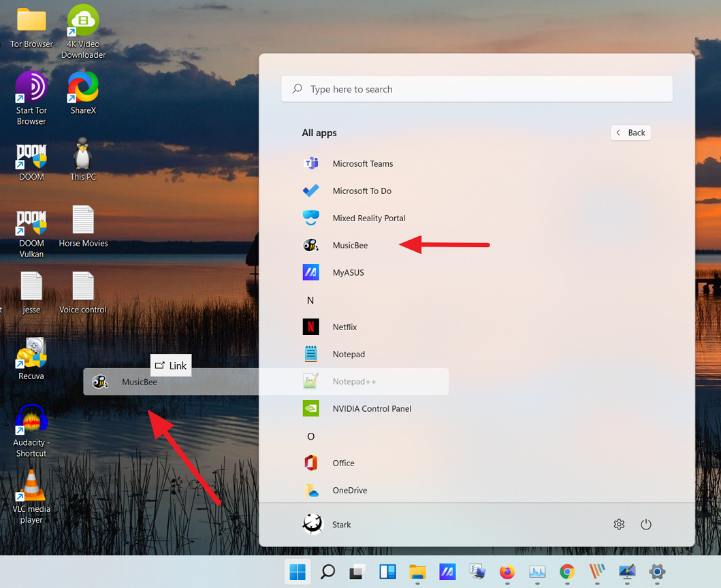
Task: Open the NVIDIA Control Panel entry
Action: pos(371,408)
